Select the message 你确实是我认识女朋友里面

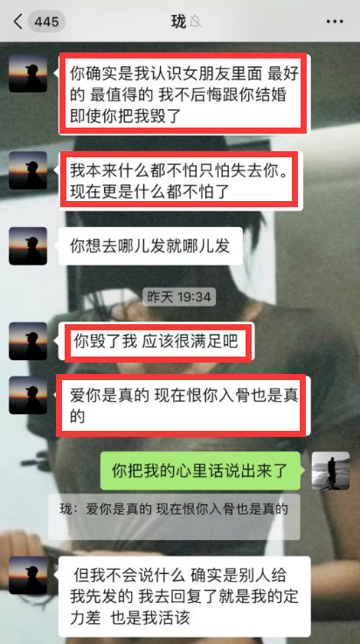[x=184, y=94]
